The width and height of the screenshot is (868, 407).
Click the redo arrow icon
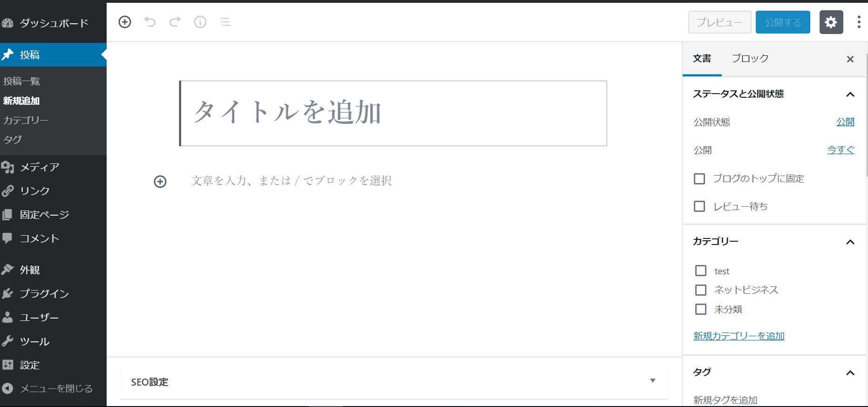pos(175,22)
